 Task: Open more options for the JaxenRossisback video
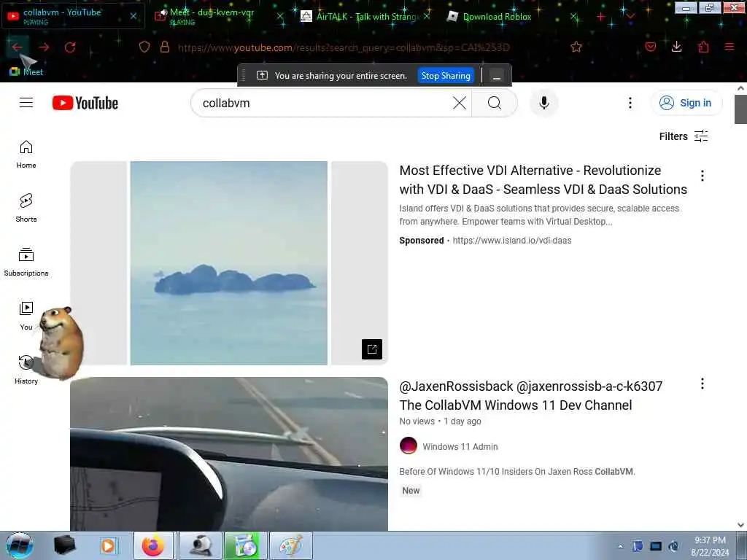(x=703, y=384)
